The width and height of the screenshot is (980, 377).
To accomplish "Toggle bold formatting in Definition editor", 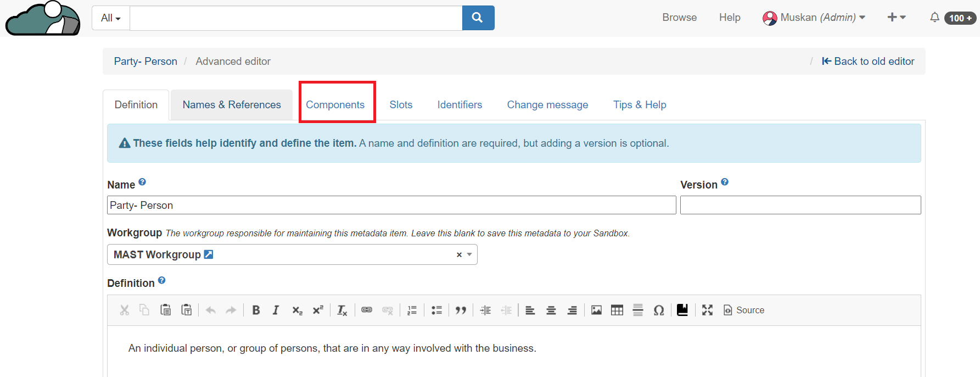I will 256,311.
